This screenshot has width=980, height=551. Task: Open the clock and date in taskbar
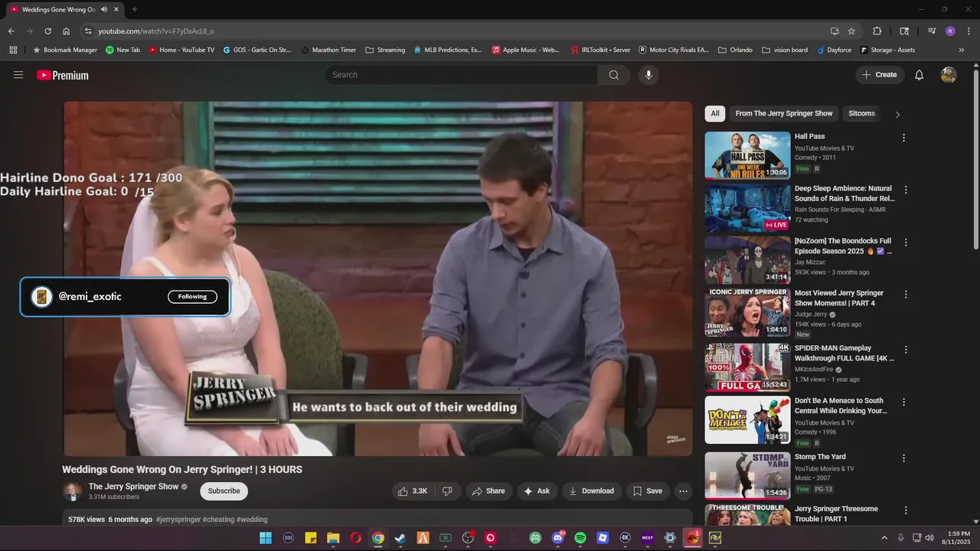point(958,538)
